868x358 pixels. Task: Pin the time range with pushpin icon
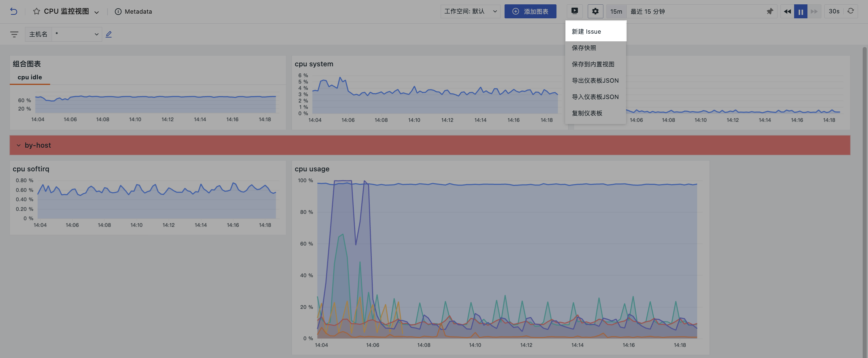point(769,11)
